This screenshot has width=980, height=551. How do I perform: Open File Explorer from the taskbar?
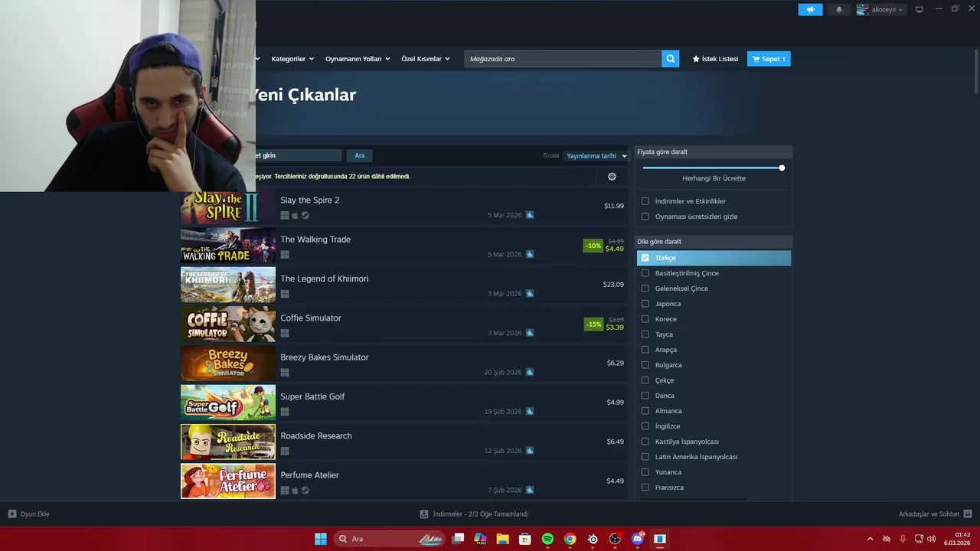click(502, 539)
